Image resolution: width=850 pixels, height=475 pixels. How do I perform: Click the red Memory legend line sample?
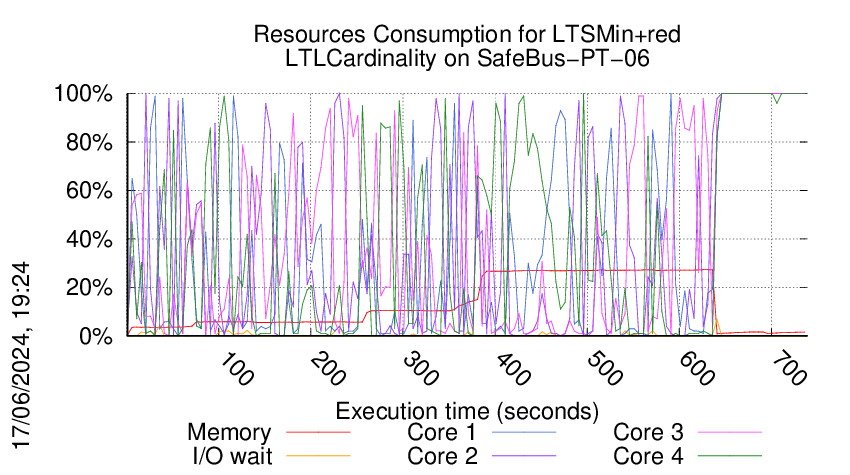(318, 433)
